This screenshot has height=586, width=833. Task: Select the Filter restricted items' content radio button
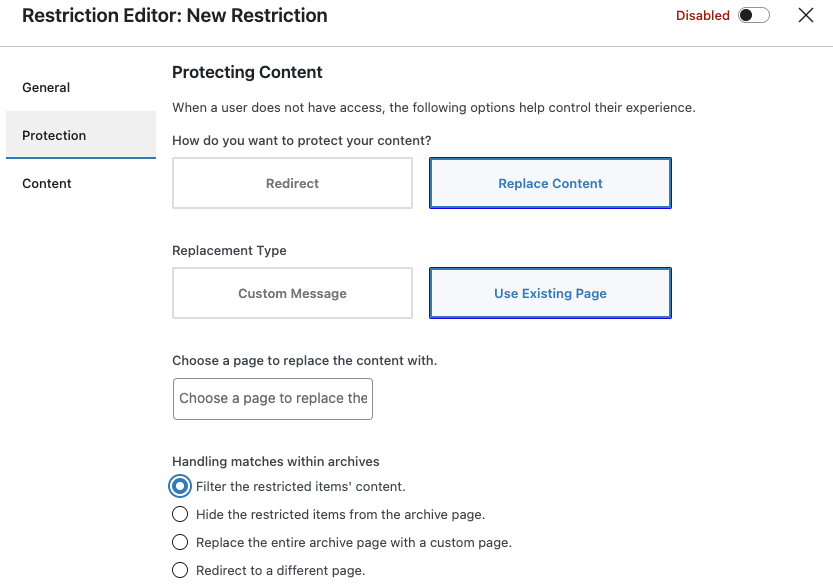180,486
